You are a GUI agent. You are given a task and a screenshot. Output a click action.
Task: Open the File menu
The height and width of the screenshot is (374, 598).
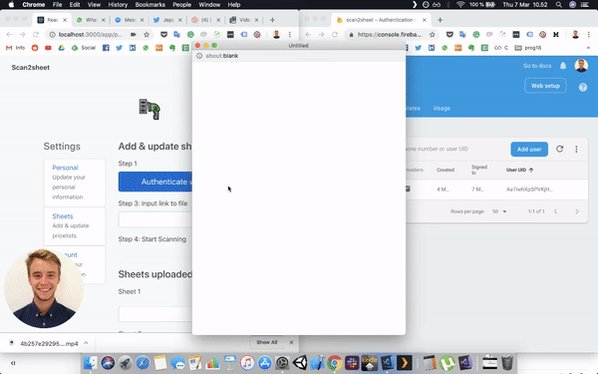tap(57, 5)
